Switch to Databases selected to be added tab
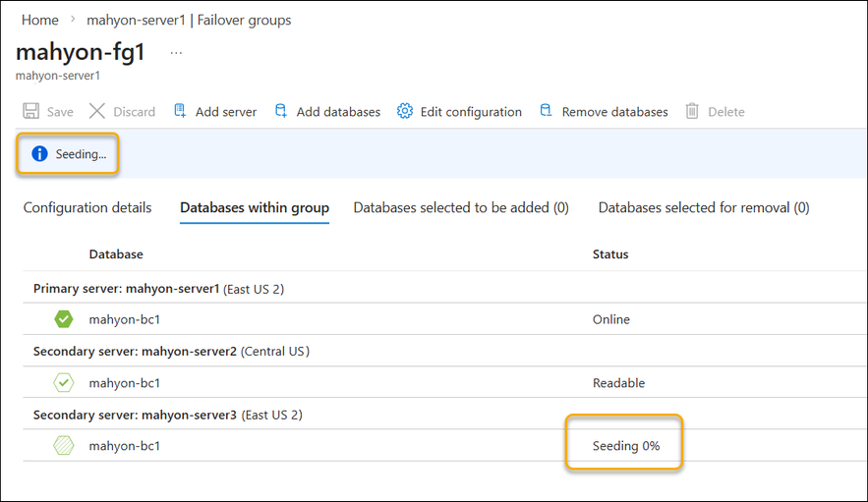This screenshot has height=502, width=868. pos(461,207)
